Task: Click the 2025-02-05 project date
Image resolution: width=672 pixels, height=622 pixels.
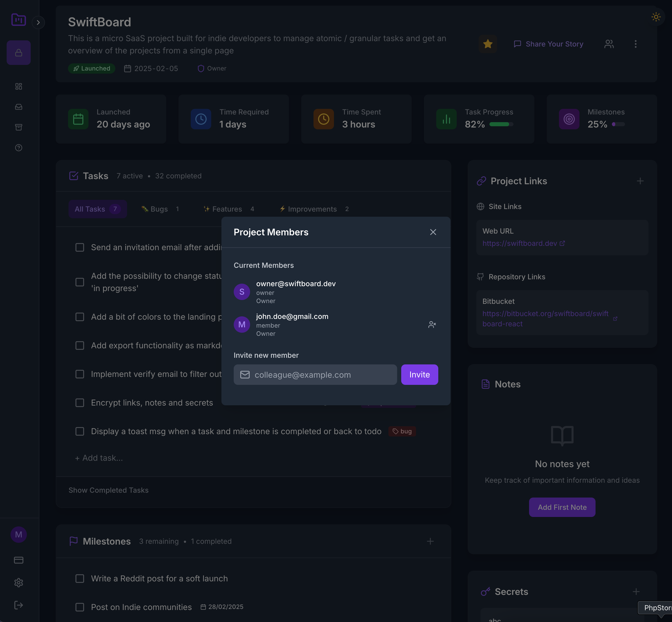Action: pos(151,68)
